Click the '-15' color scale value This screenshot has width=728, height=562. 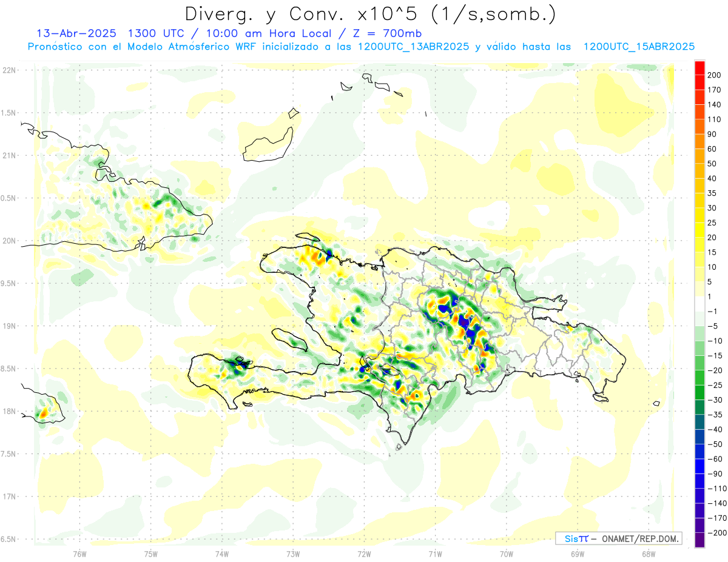715,356
